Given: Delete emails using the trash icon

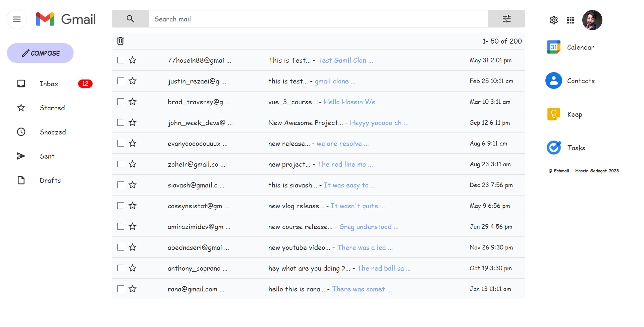Looking at the screenshot, I should pyautogui.click(x=120, y=41).
